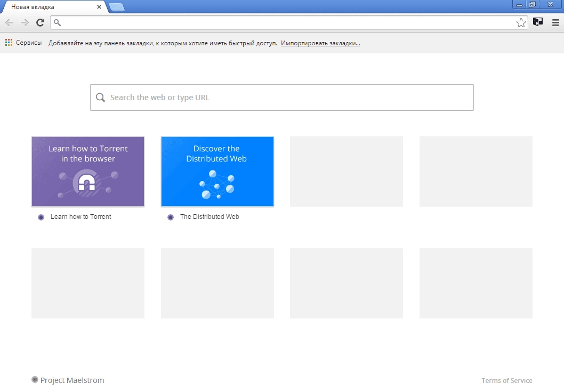The image size is (564, 392).
Task: Open the Discover the Distributed Web thumbnail
Action: click(x=217, y=171)
